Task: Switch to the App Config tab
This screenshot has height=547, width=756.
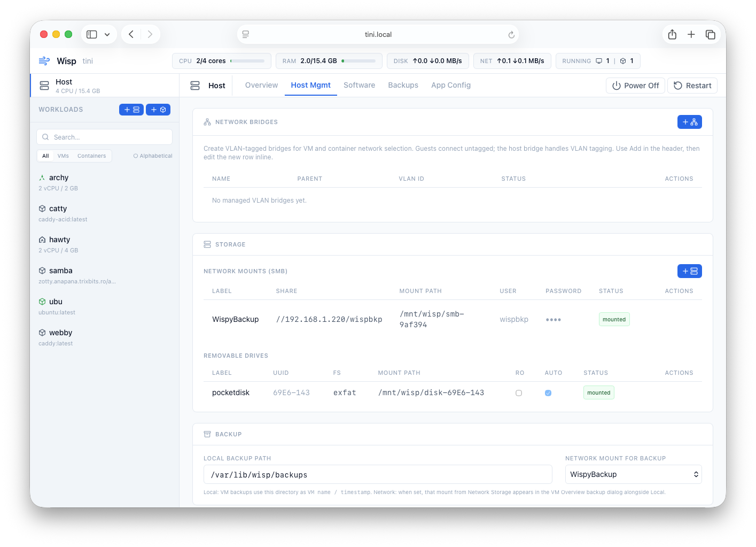Action: (451, 85)
